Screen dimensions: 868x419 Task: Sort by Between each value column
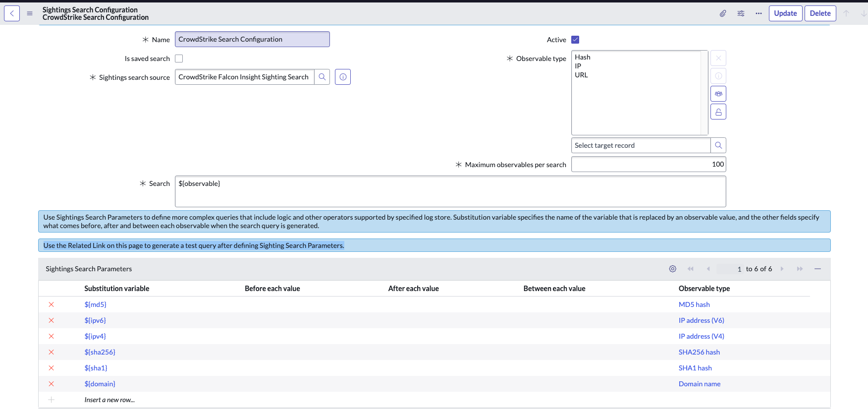click(554, 289)
